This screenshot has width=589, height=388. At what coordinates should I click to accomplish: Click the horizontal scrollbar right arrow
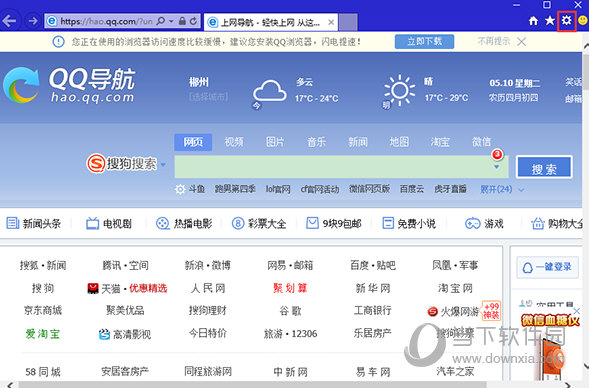[x=568, y=385]
